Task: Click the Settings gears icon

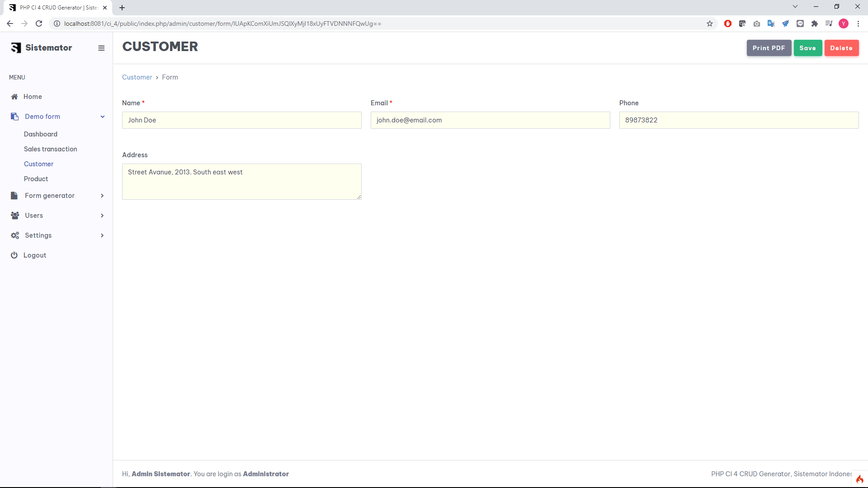Action: (15, 235)
